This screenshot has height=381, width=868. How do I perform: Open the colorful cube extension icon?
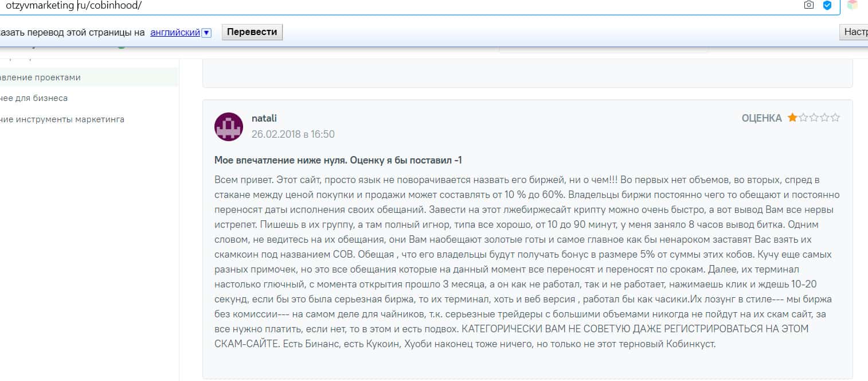point(853,5)
